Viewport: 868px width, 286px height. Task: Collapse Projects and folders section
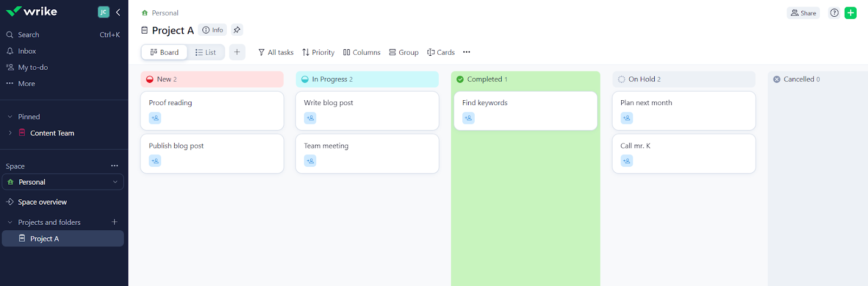tap(10, 222)
